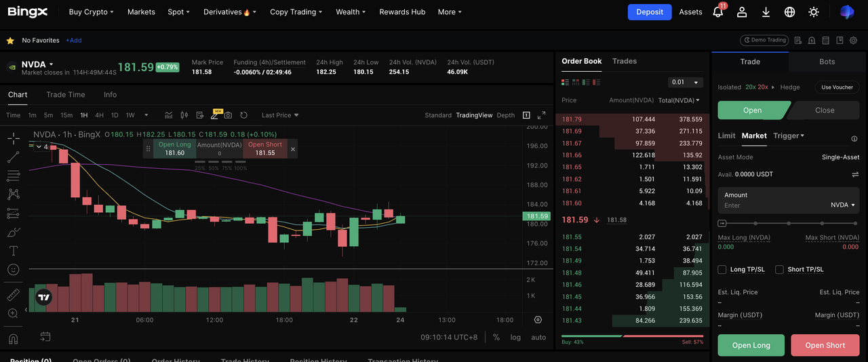Switch to the Trades tab
This screenshot has width=868, height=362.
click(x=624, y=61)
